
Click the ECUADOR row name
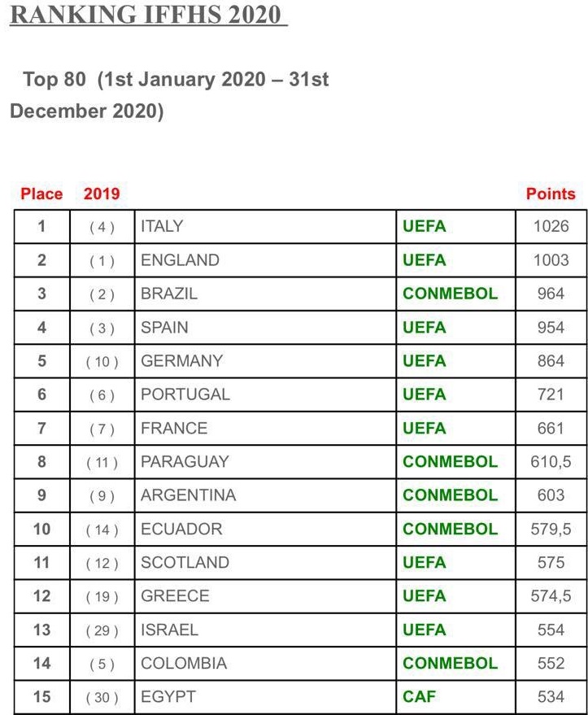pos(181,529)
